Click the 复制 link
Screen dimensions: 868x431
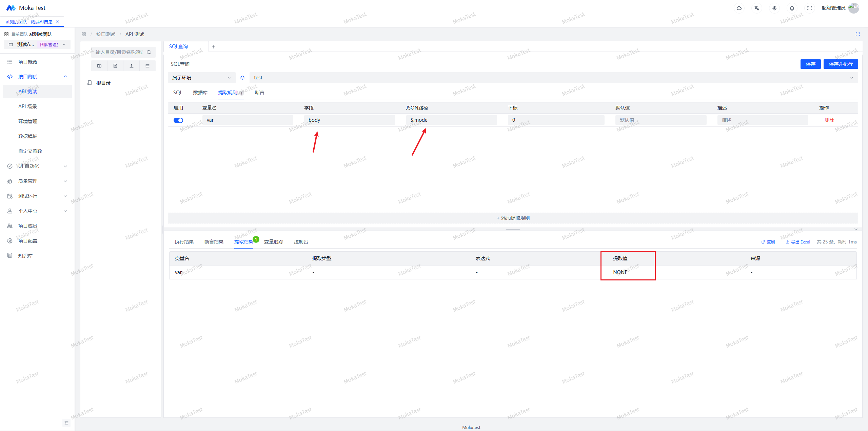[x=768, y=242]
